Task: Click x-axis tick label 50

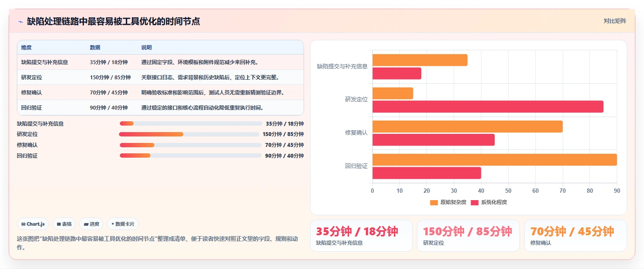Action: (508, 191)
